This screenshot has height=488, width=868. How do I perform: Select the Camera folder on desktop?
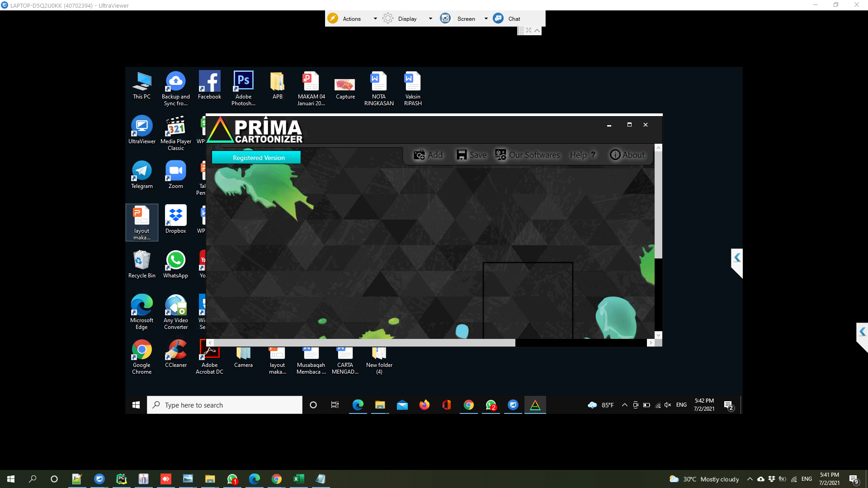click(x=243, y=357)
